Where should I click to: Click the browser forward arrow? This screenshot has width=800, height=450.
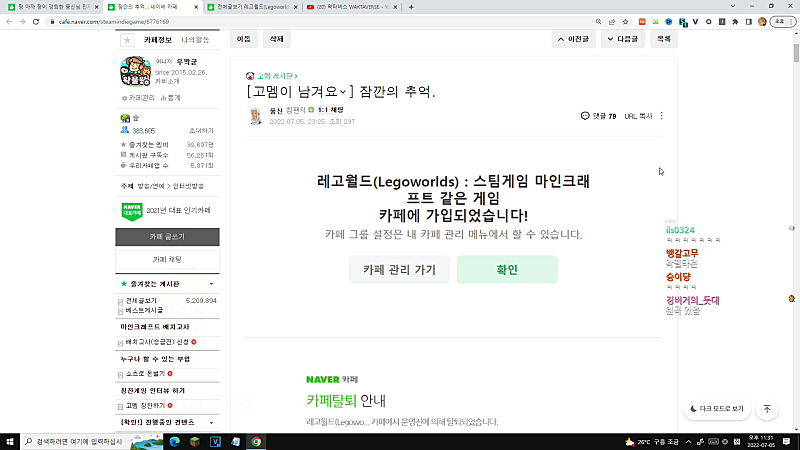point(22,22)
